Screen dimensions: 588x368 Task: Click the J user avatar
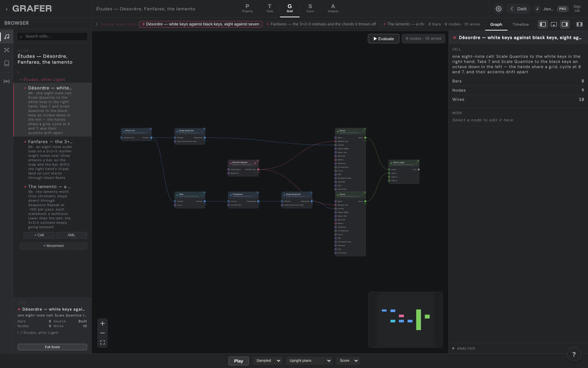(x=537, y=9)
